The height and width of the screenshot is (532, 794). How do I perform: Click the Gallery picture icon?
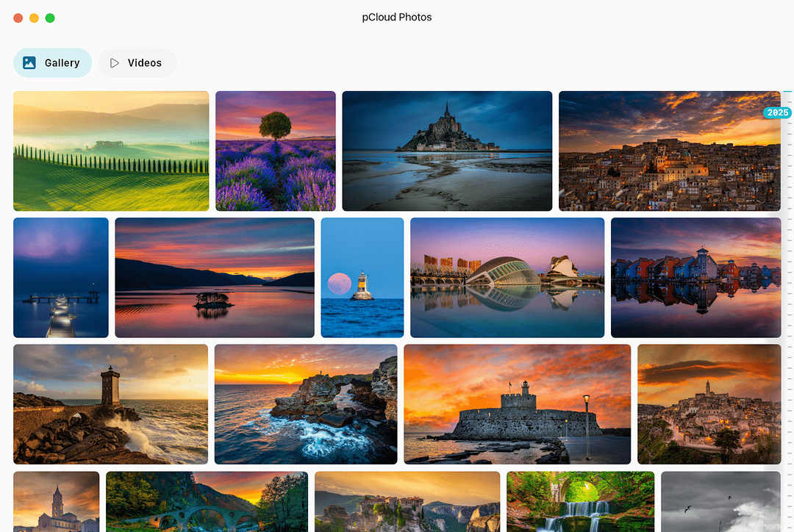coord(29,63)
